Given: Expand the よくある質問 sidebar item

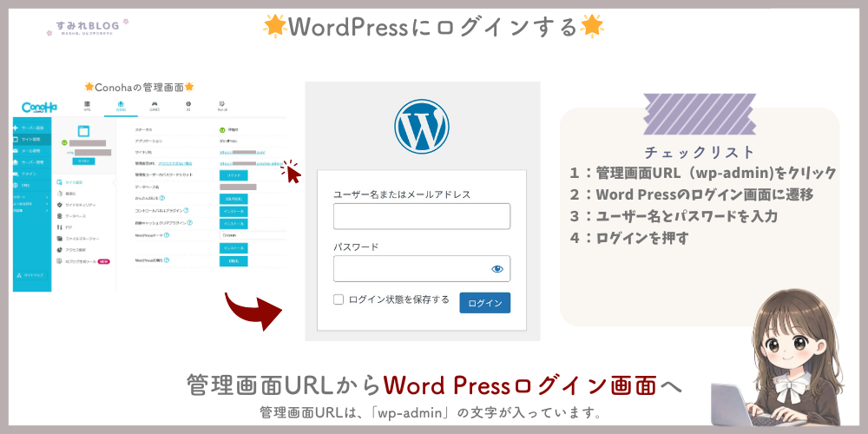Looking at the screenshot, I should click(x=32, y=204).
